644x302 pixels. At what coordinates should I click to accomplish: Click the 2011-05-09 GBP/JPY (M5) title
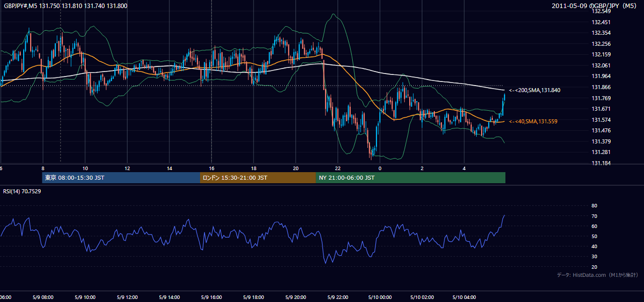(595, 6)
